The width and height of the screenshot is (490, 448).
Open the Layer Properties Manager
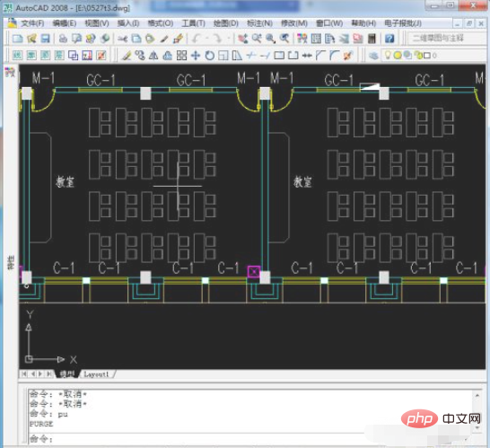pos(373,56)
